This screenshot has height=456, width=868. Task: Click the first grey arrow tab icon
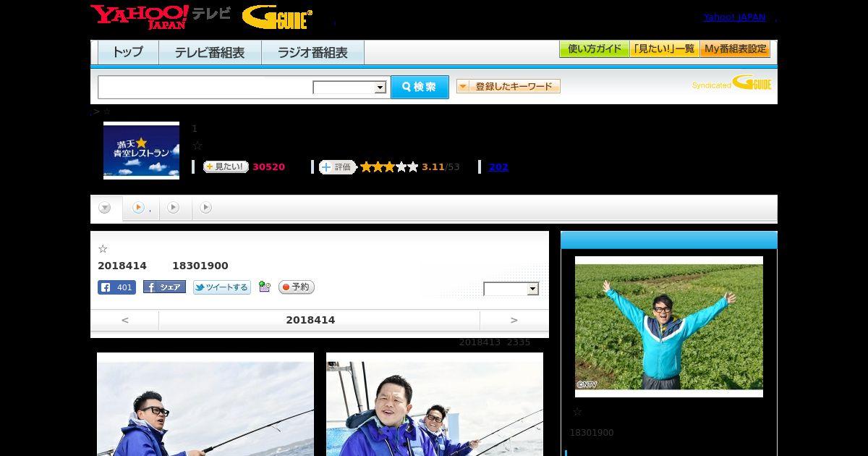pos(105,208)
